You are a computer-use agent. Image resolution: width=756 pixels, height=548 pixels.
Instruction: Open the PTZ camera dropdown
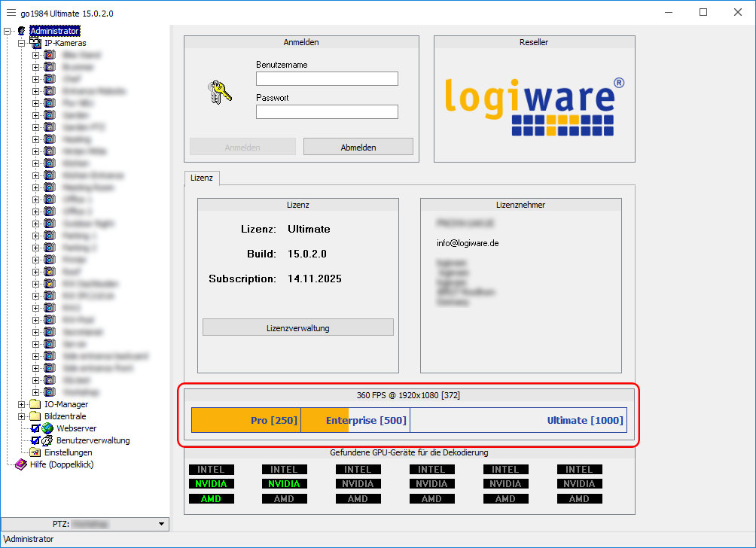pos(161,524)
